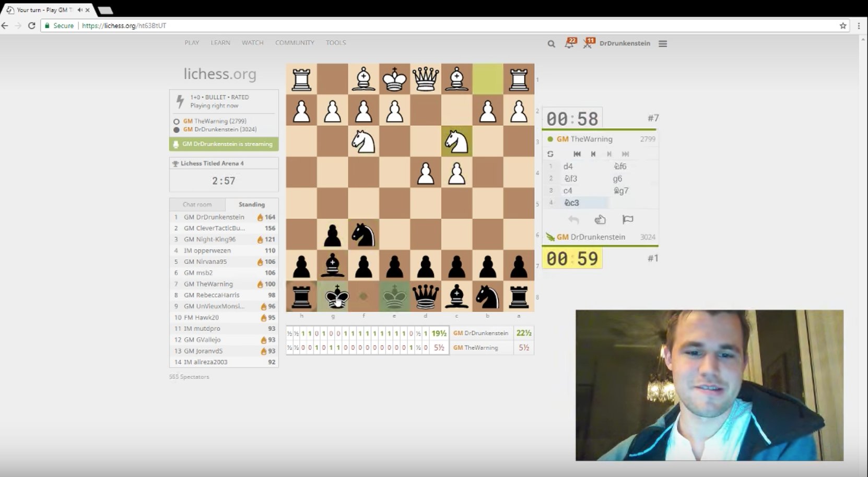Screen dimensions: 868x477
Task: Reload the page in the browser
Action: pos(31,26)
